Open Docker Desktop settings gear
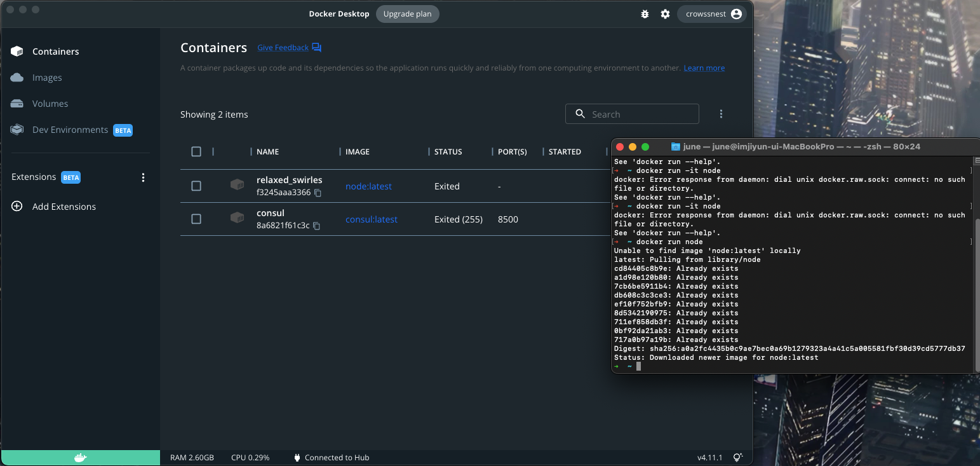This screenshot has width=980, height=466. click(x=665, y=14)
